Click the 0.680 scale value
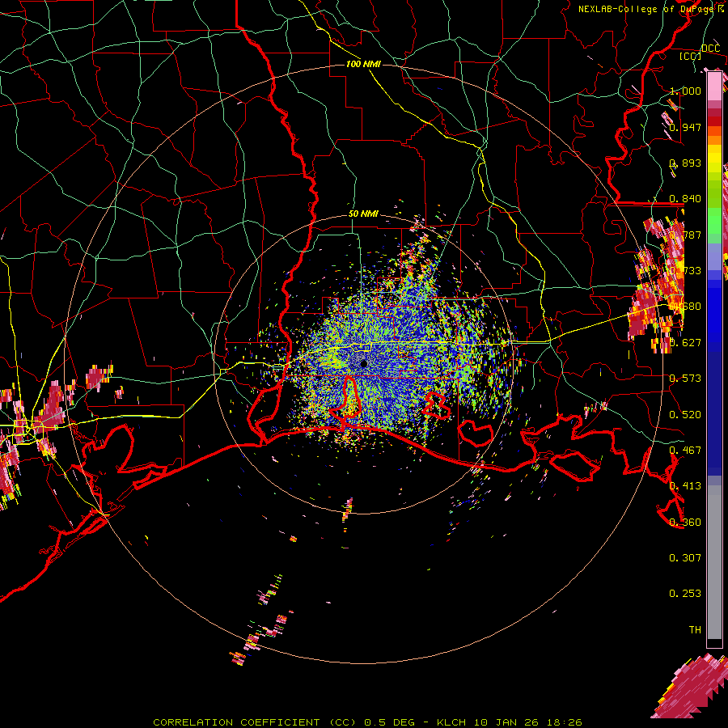This screenshot has width=728, height=728. click(685, 307)
